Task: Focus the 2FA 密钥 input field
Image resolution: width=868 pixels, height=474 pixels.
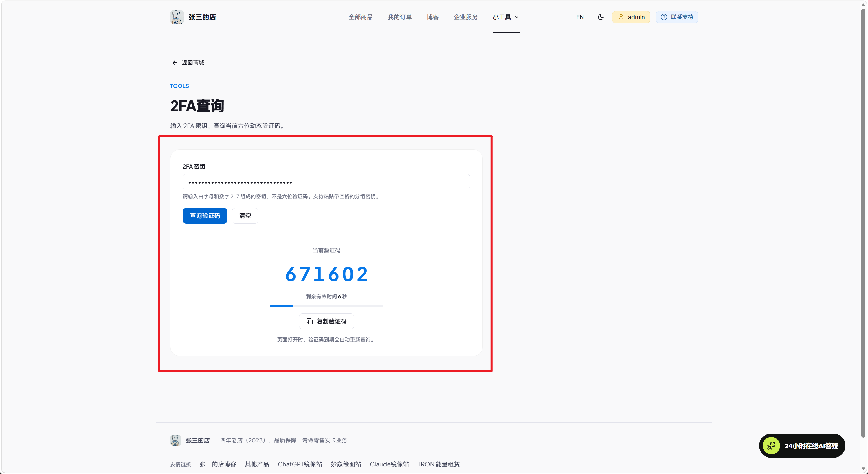Action: pos(326,182)
